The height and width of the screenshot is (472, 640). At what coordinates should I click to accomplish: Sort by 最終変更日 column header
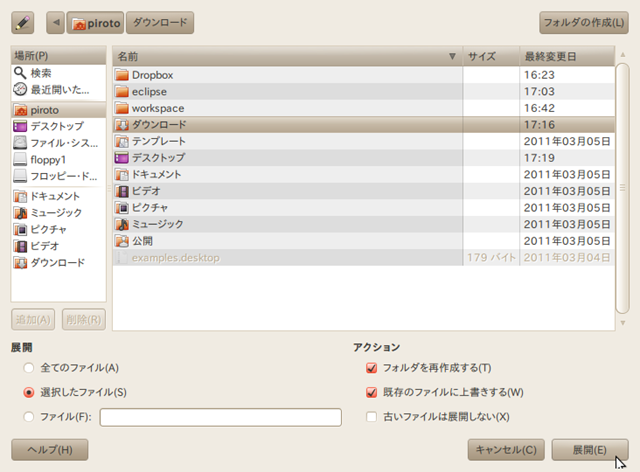(566, 56)
